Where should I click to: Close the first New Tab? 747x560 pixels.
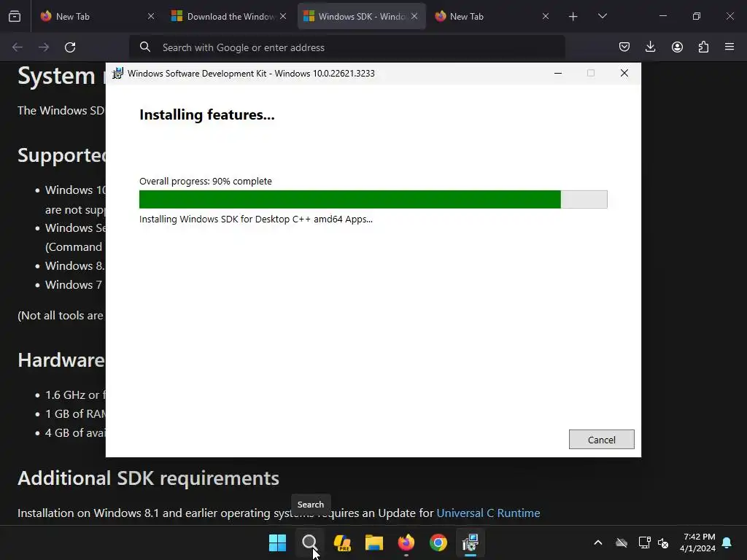tap(151, 17)
